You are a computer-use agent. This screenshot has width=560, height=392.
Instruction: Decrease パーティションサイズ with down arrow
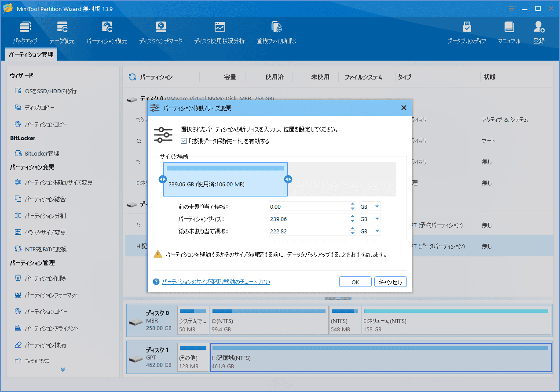(x=352, y=221)
